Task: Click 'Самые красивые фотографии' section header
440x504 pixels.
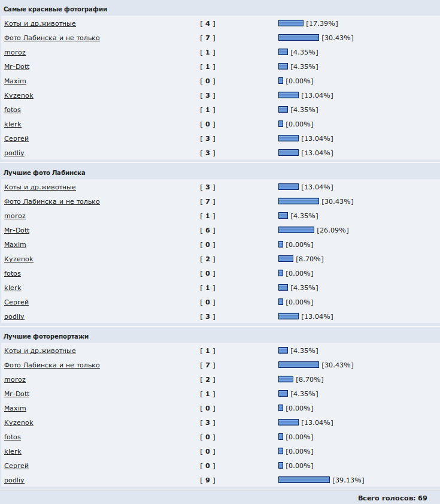Action: tap(55, 10)
